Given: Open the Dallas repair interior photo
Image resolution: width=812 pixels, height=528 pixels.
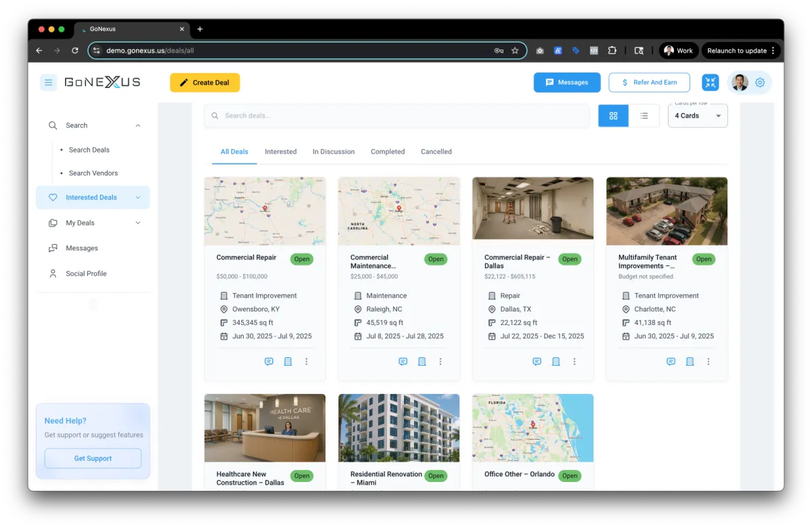Looking at the screenshot, I should click(x=533, y=208).
